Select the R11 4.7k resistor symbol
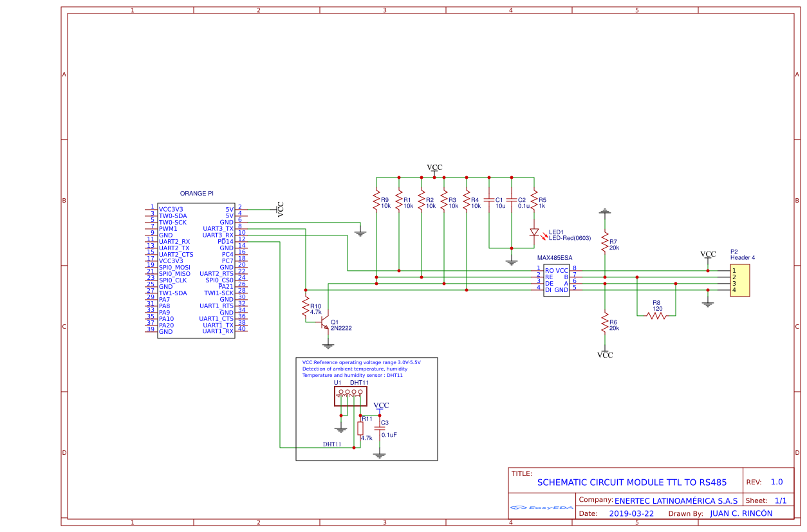 [x=360, y=429]
